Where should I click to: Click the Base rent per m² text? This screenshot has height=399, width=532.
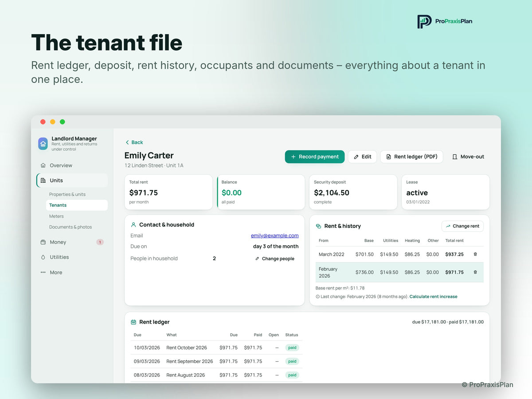(340, 288)
